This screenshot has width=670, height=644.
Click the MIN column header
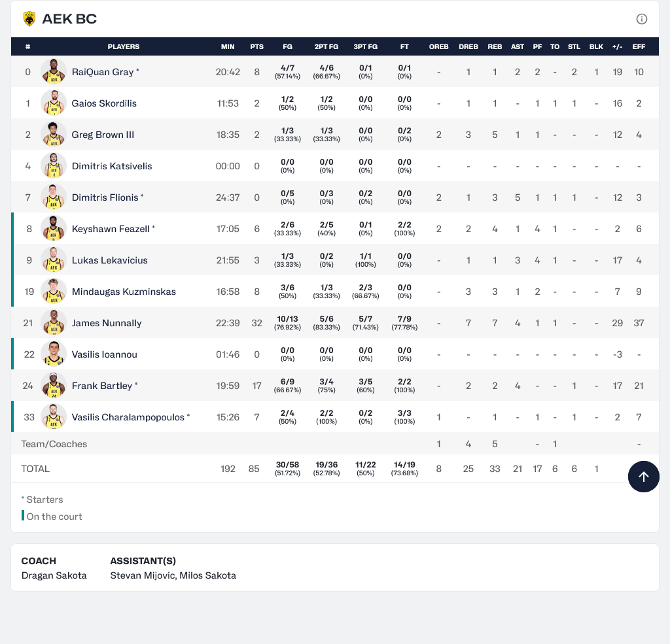point(228,46)
